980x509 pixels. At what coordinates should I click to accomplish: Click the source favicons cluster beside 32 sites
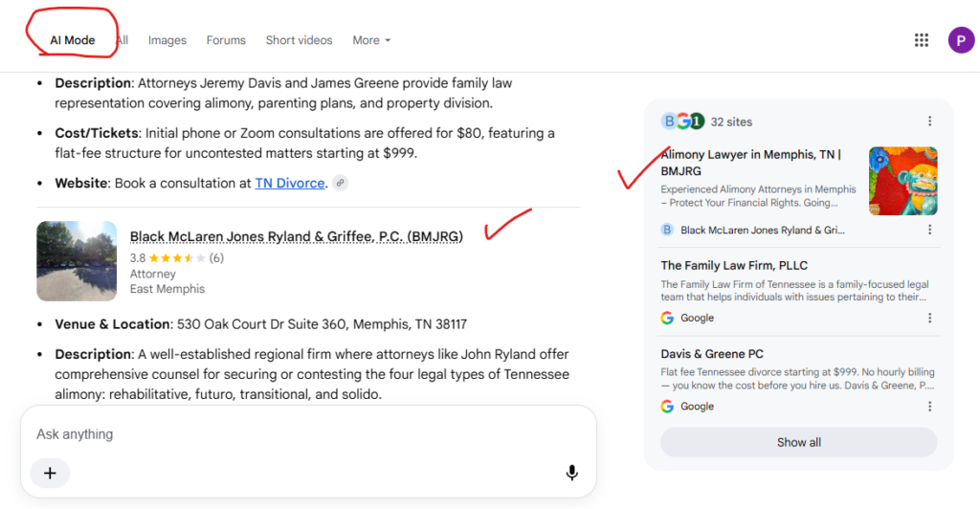(x=682, y=122)
